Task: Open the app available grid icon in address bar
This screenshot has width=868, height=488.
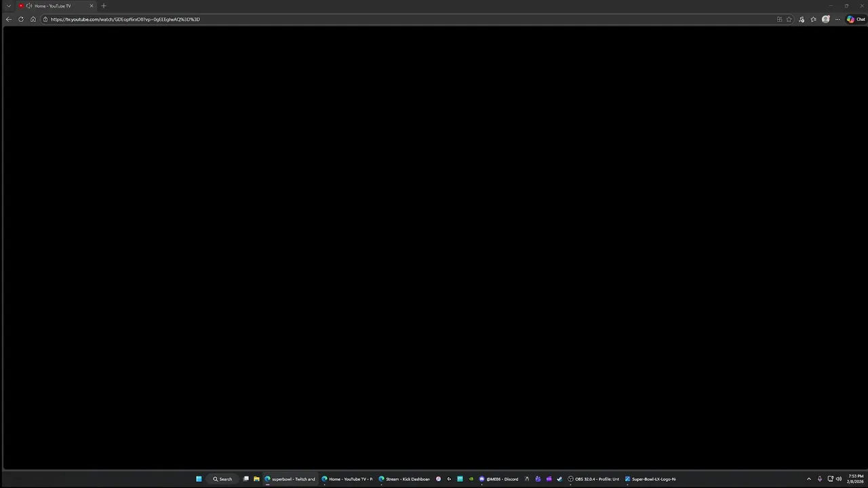Action: (x=779, y=19)
